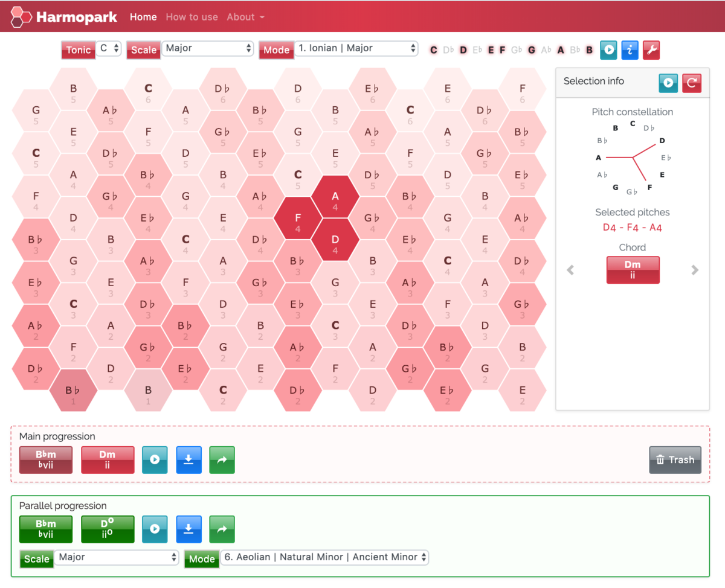The width and height of the screenshot is (725, 588).
Task: Click the Trash button
Action: [675, 460]
